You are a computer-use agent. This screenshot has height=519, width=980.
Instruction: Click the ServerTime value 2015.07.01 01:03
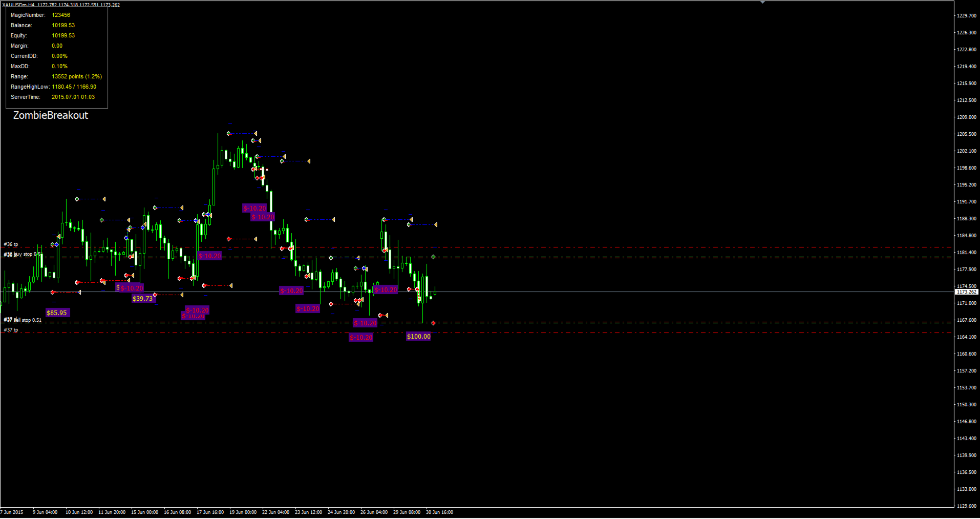(73, 97)
